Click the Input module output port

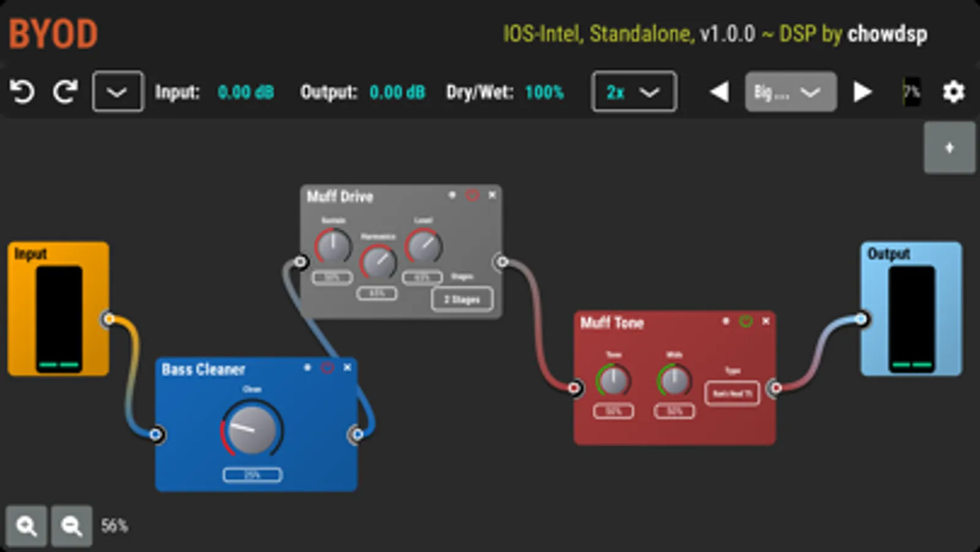[108, 319]
